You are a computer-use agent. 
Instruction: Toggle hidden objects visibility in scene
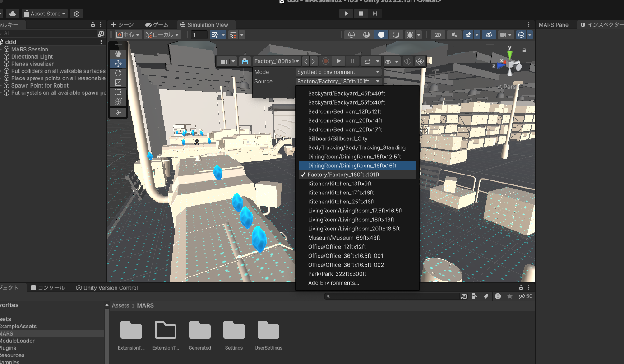(x=488, y=35)
